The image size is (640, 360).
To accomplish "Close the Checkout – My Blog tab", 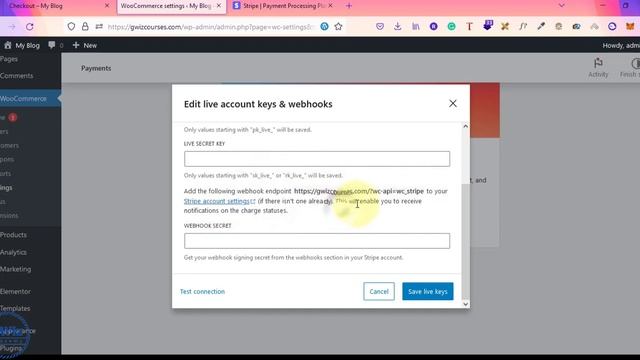I will [107, 6].
